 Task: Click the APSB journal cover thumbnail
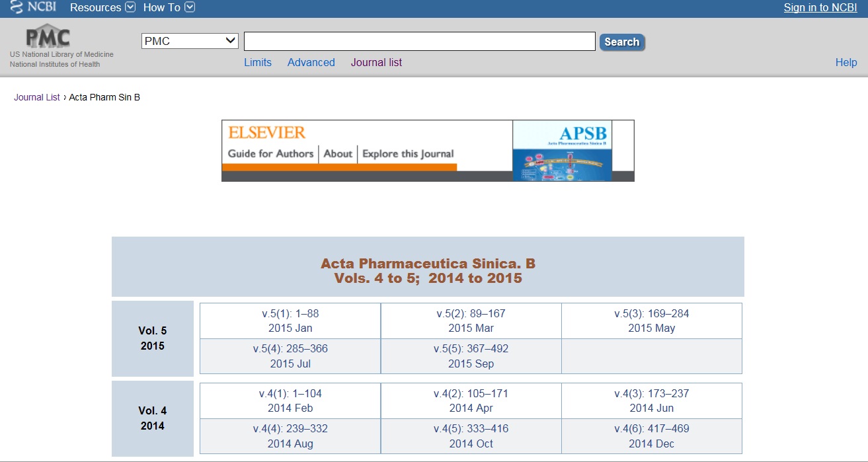pos(562,151)
